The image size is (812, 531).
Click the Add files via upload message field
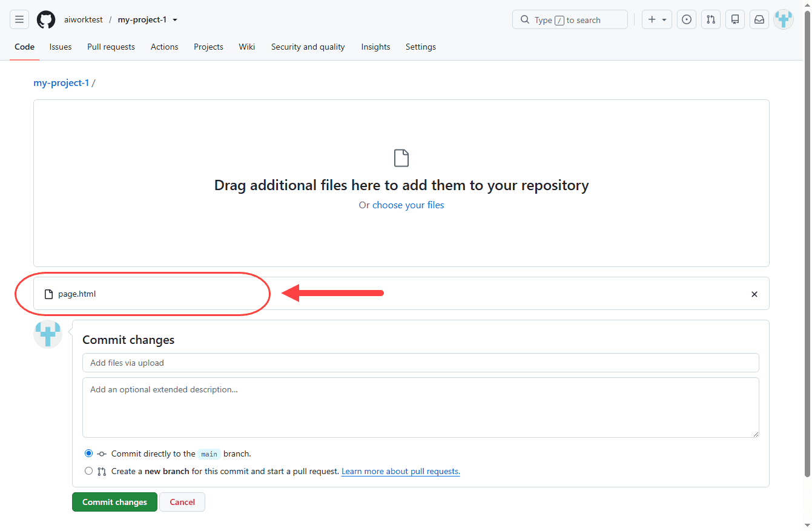421,363
